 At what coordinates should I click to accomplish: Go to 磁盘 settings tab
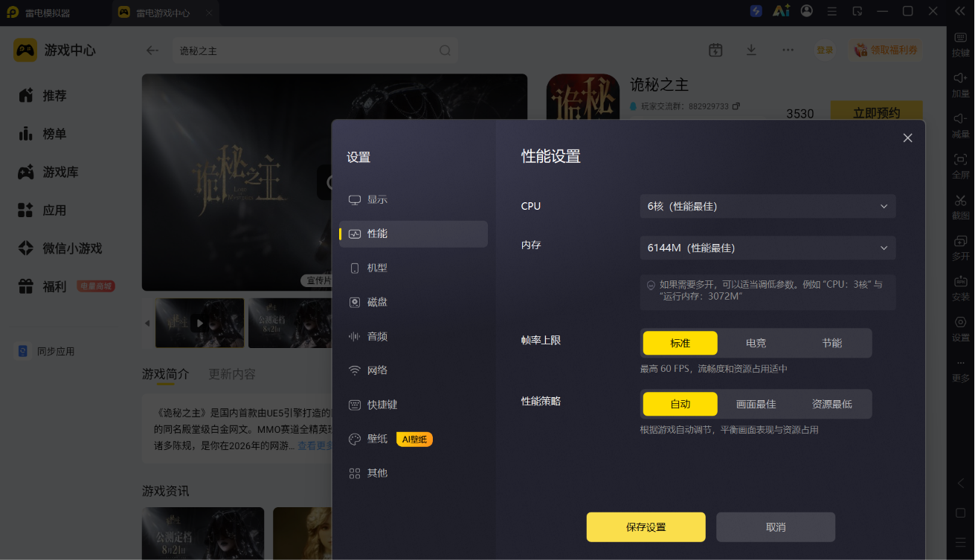(414, 302)
